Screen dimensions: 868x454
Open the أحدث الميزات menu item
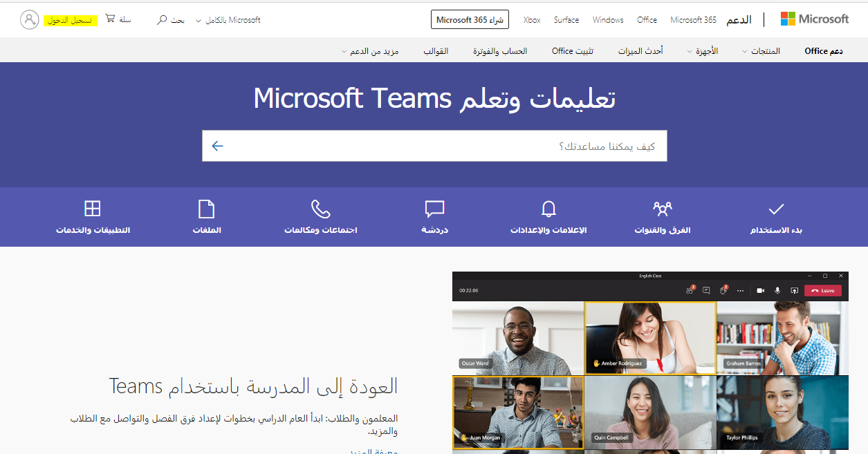click(x=640, y=51)
